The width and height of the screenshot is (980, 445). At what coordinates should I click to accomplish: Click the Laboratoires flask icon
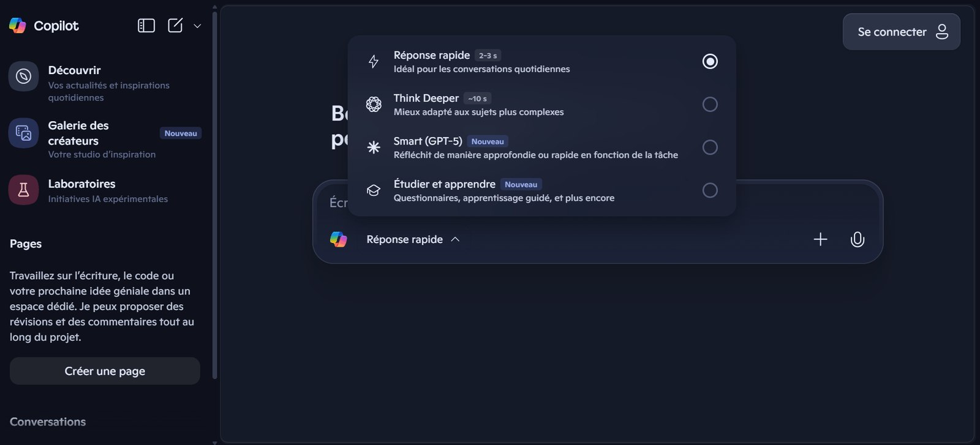point(23,190)
